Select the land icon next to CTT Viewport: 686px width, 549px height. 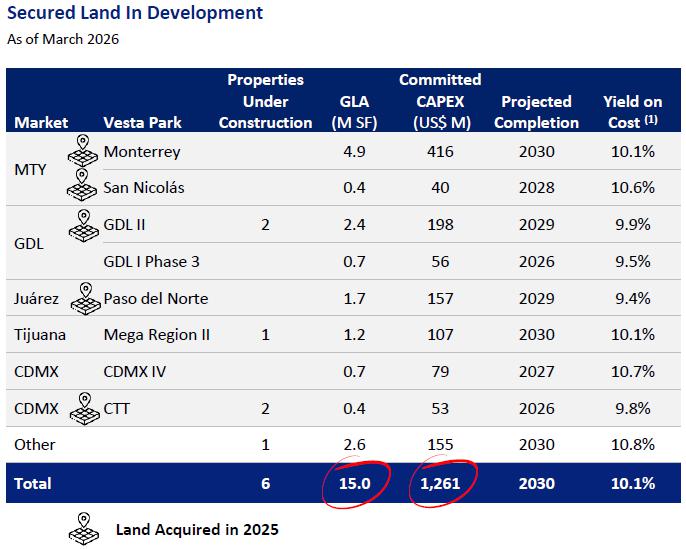(x=85, y=408)
